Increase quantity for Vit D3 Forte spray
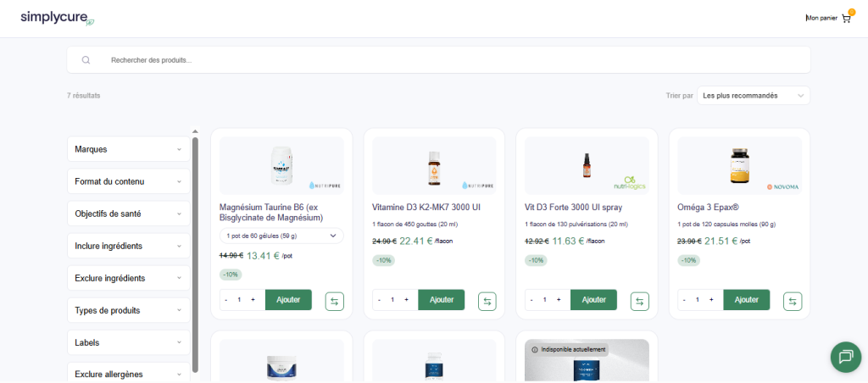868x383 pixels. (x=558, y=300)
